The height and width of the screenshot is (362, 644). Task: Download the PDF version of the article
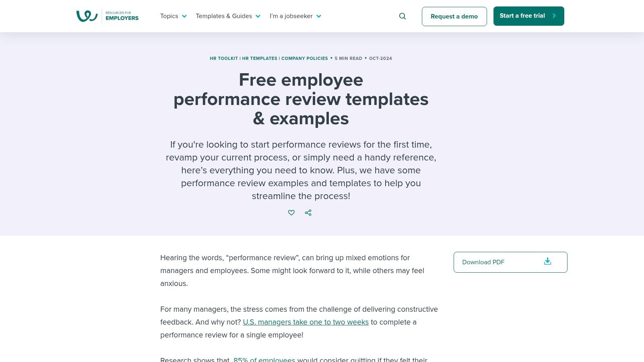pyautogui.click(x=483, y=262)
